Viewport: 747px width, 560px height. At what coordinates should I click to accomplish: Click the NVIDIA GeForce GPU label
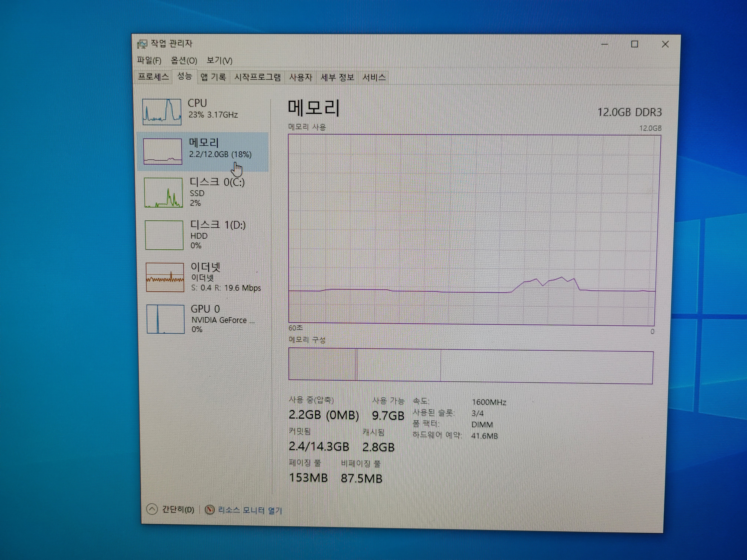(223, 320)
